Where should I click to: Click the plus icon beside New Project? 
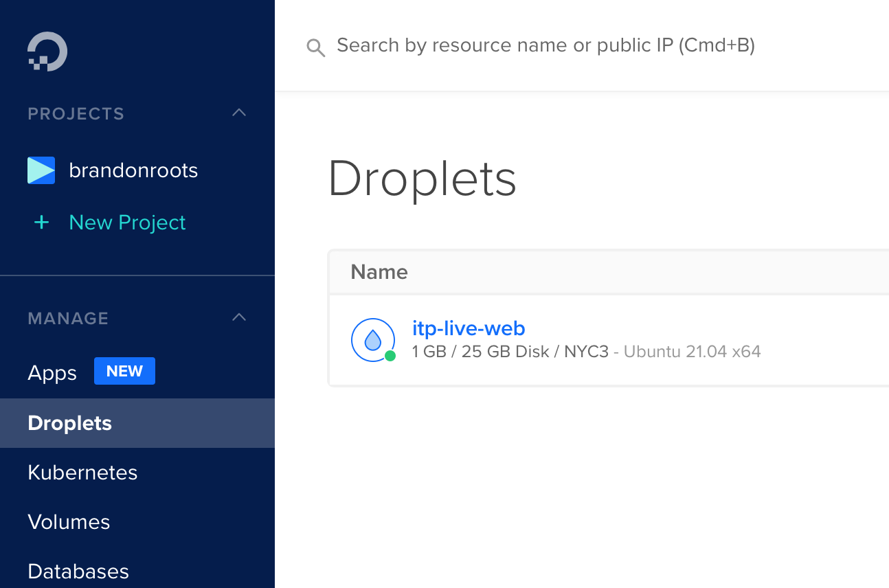pos(42,222)
